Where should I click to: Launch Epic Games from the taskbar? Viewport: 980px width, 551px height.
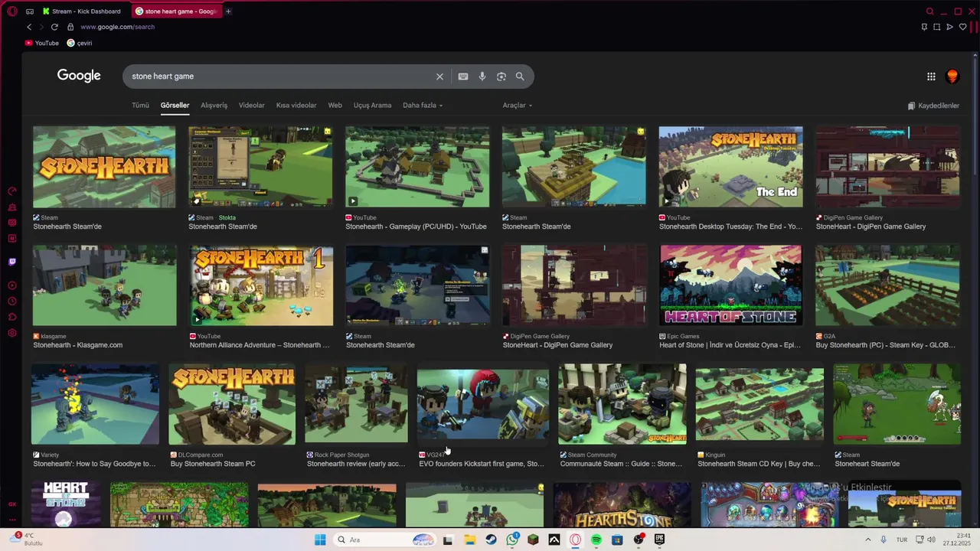point(659,540)
